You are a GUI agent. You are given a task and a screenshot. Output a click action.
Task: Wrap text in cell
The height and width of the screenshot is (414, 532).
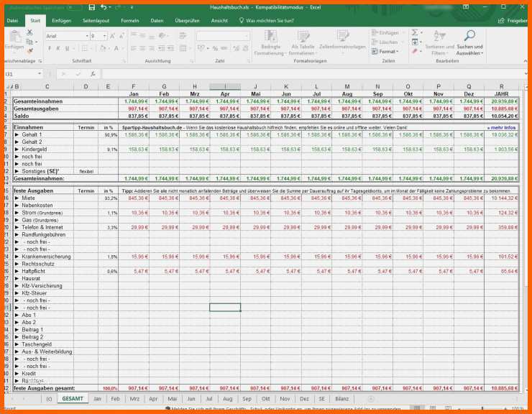pyautogui.click(x=183, y=36)
